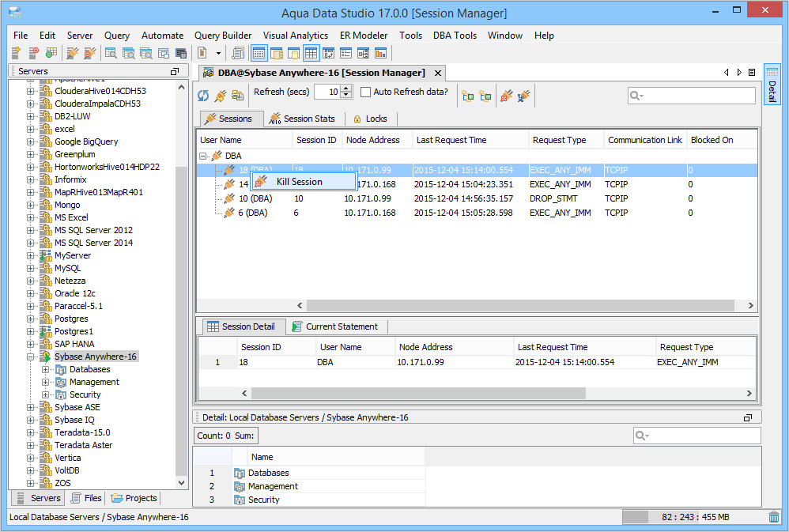
Task: Switch to the Session Stats tab
Action: [303, 119]
